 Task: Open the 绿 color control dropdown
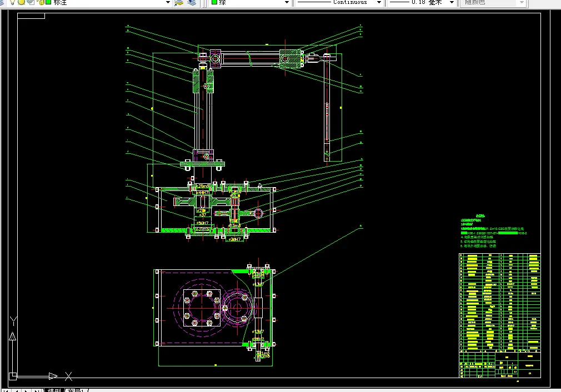pyautogui.click(x=287, y=3)
